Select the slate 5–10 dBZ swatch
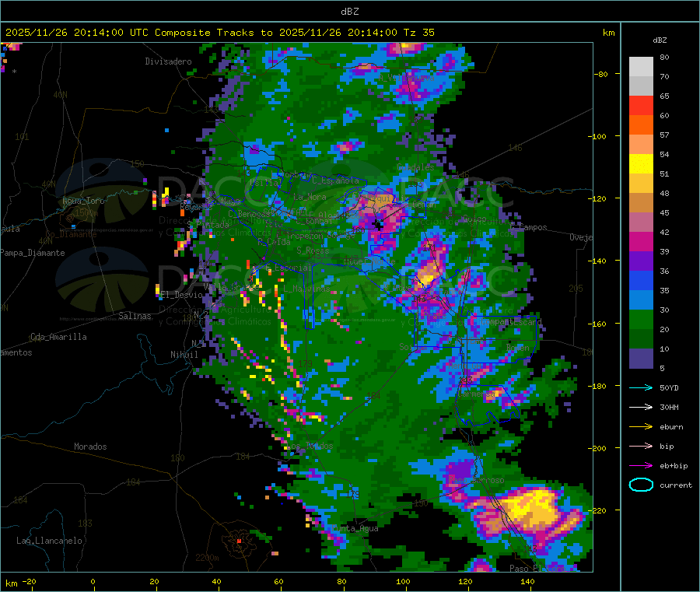Viewport: 700px width, 592px height. tap(641, 359)
